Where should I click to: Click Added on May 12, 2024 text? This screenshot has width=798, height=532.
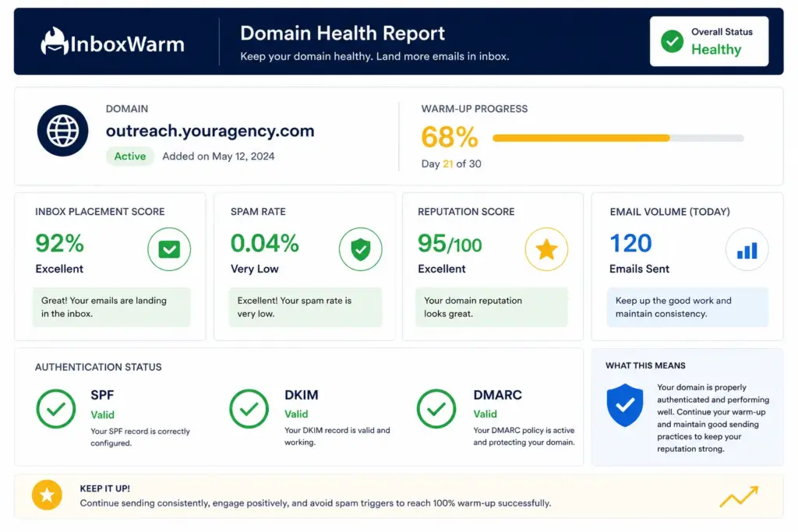tap(218, 156)
